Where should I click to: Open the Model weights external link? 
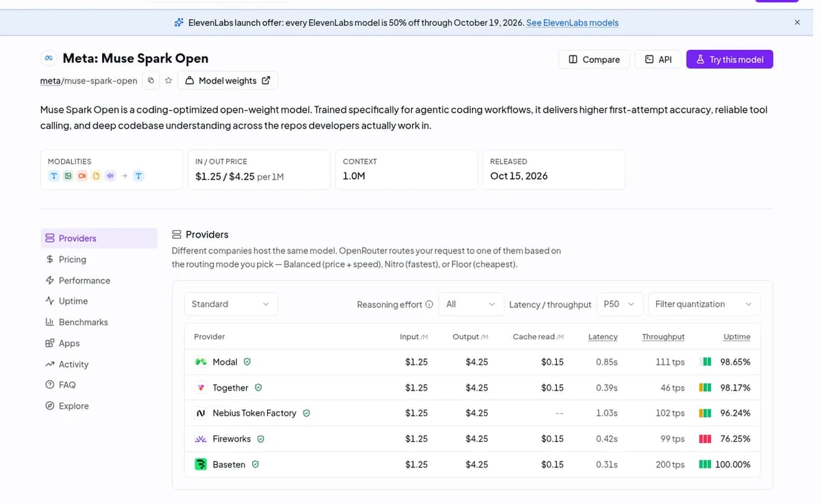(227, 81)
